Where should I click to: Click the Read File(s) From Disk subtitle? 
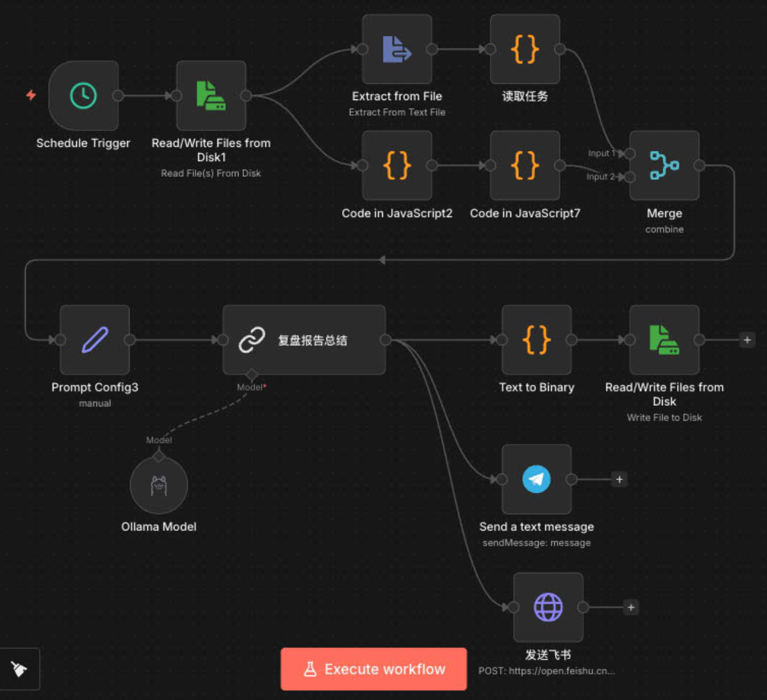pos(211,173)
